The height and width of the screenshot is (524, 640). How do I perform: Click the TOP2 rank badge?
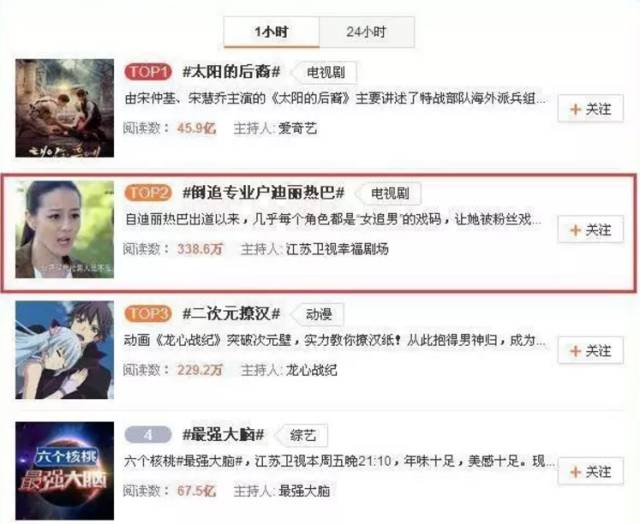[148, 193]
